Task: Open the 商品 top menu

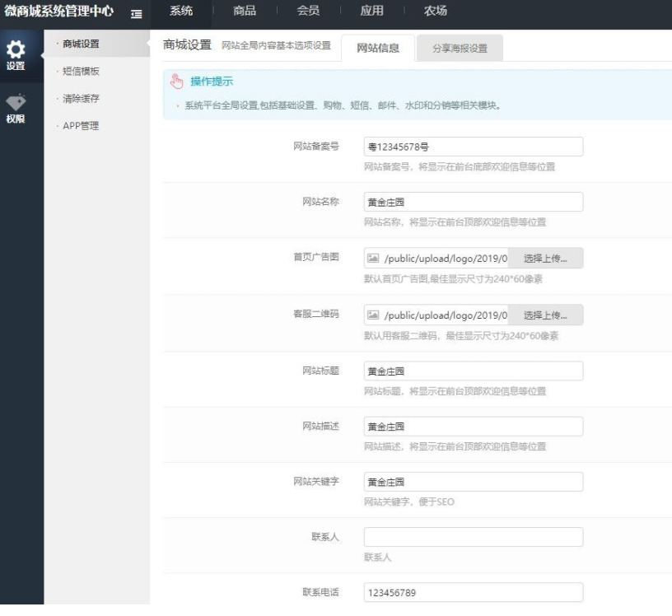Action: [245, 11]
